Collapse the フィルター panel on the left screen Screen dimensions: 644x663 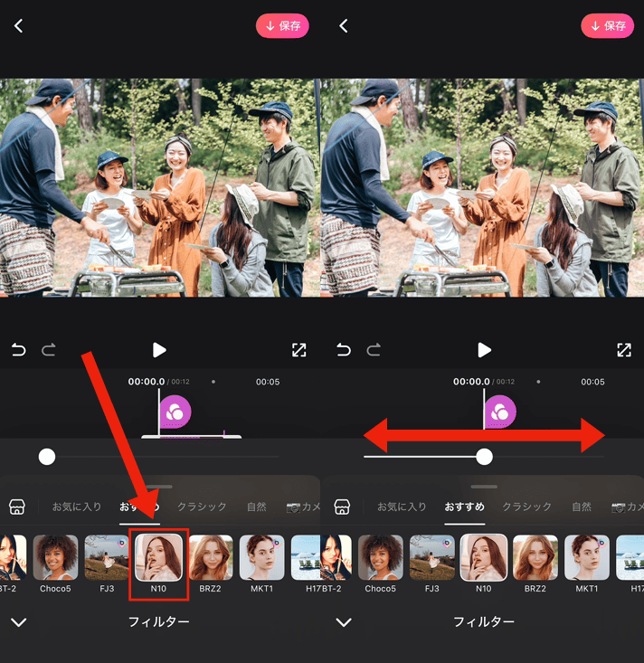(18, 622)
